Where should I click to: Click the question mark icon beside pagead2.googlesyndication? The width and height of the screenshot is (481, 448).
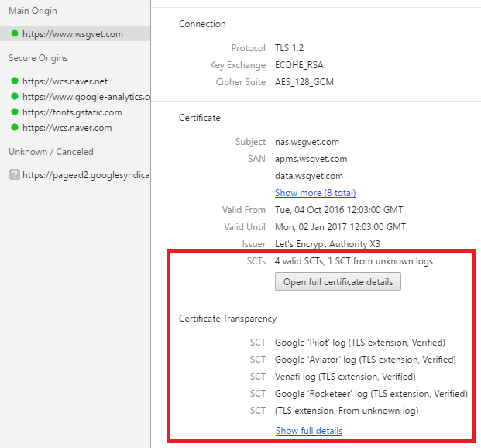pyautogui.click(x=14, y=175)
